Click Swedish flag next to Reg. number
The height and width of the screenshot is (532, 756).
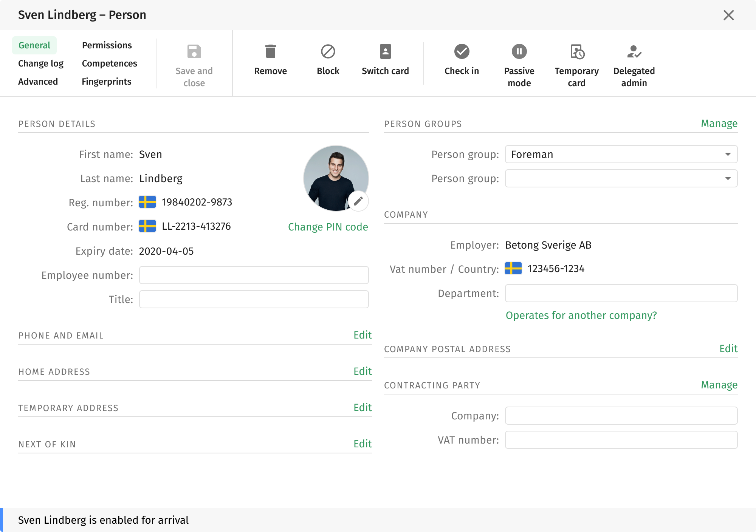click(x=147, y=202)
